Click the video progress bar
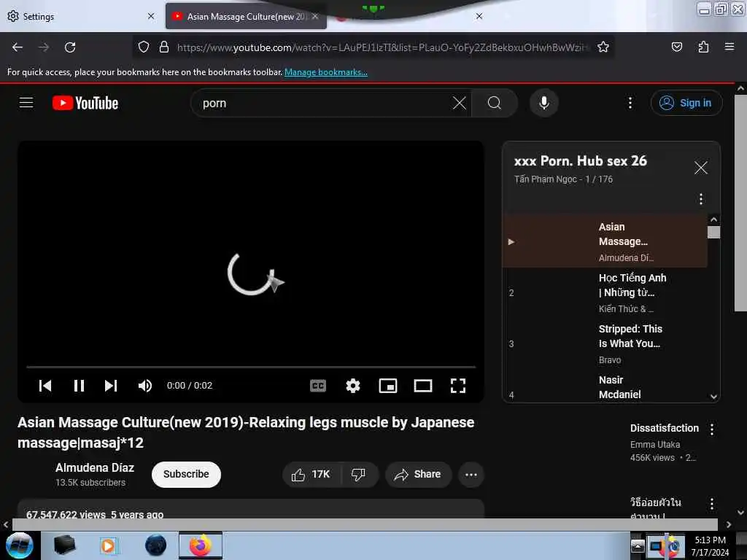 pos(251,367)
